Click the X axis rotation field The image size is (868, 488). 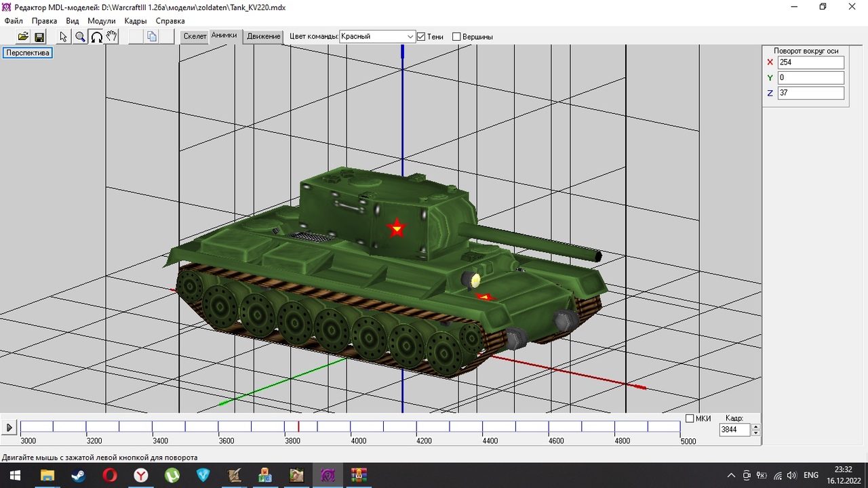(x=811, y=62)
